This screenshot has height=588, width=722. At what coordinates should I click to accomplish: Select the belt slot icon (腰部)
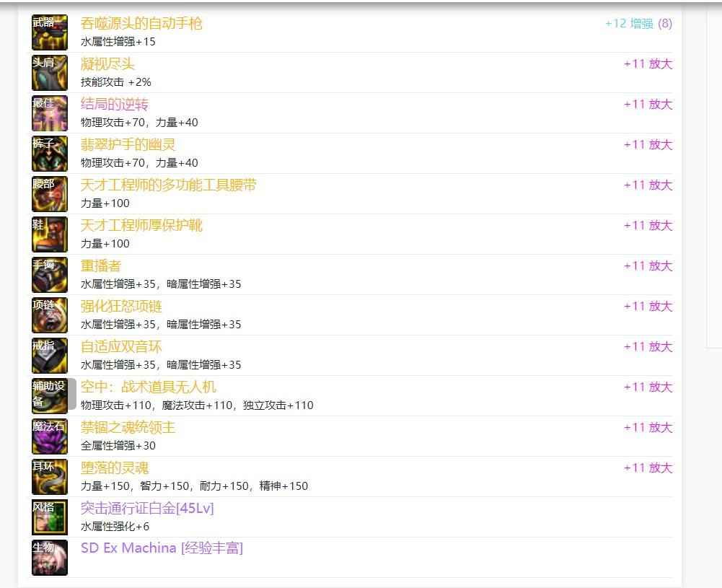click(x=50, y=194)
